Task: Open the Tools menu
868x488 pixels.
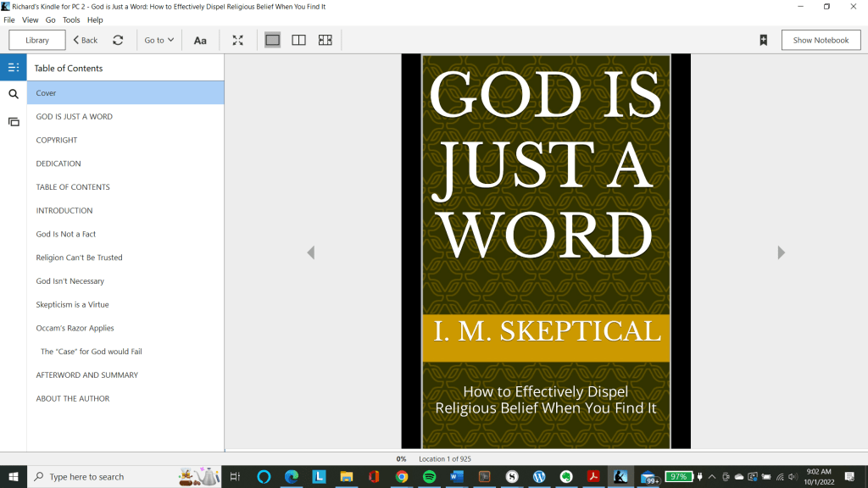Action: tap(71, 19)
